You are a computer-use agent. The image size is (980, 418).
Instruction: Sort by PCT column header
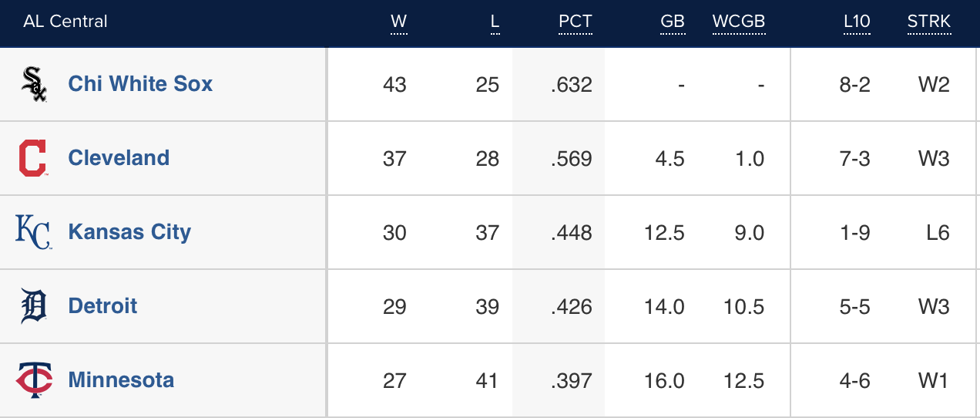(575, 22)
